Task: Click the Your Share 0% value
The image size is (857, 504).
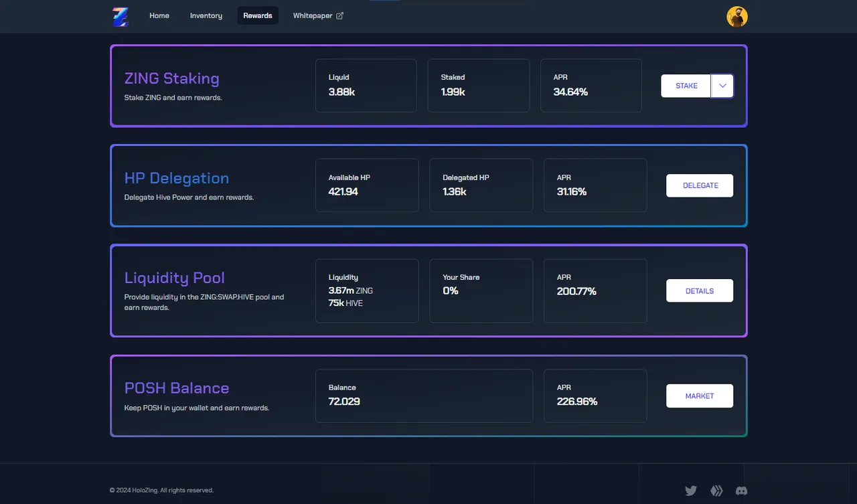Action: pyautogui.click(x=451, y=291)
